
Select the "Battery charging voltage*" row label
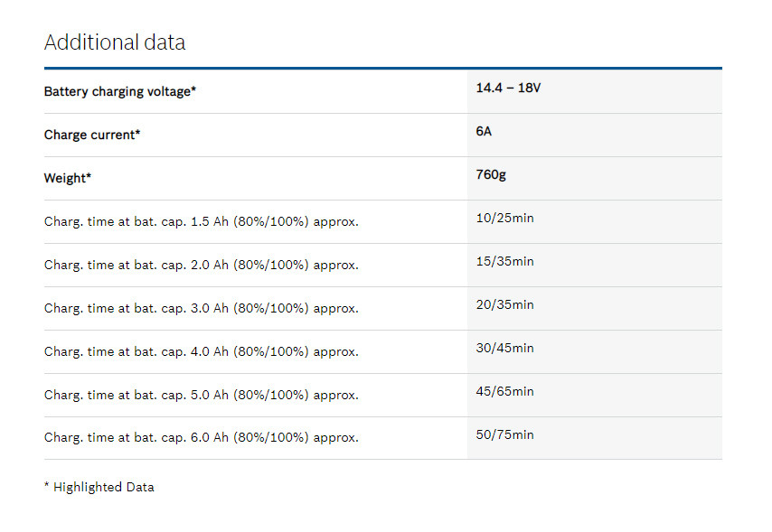[x=120, y=91]
